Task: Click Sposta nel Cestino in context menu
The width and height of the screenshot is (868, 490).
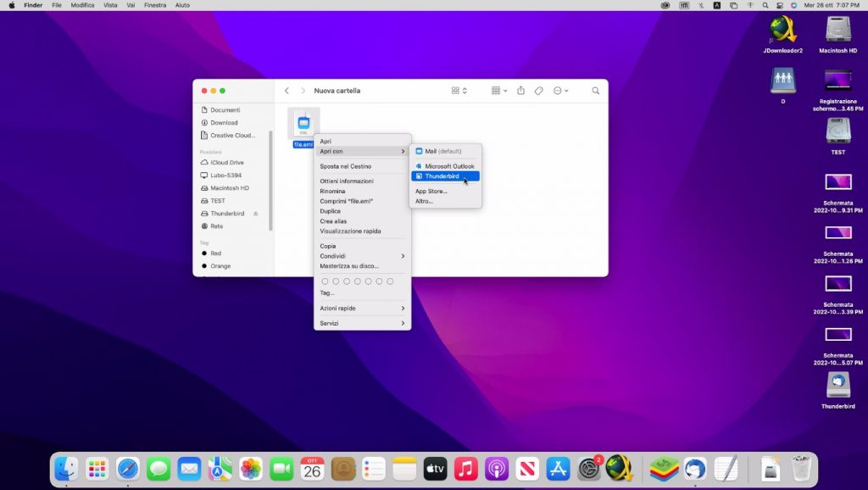Action: [x=345, y=166]
